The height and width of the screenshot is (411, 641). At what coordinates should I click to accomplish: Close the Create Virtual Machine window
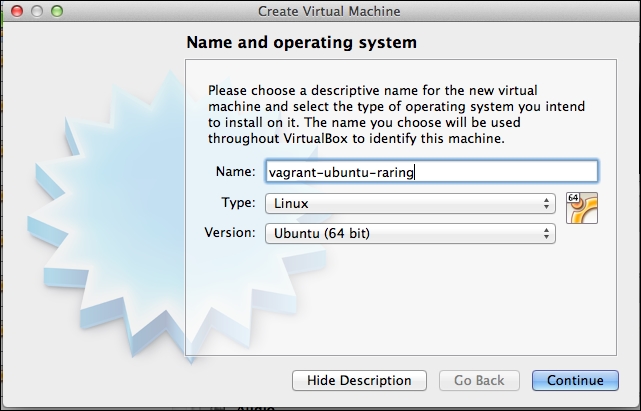tap(17, 11)
